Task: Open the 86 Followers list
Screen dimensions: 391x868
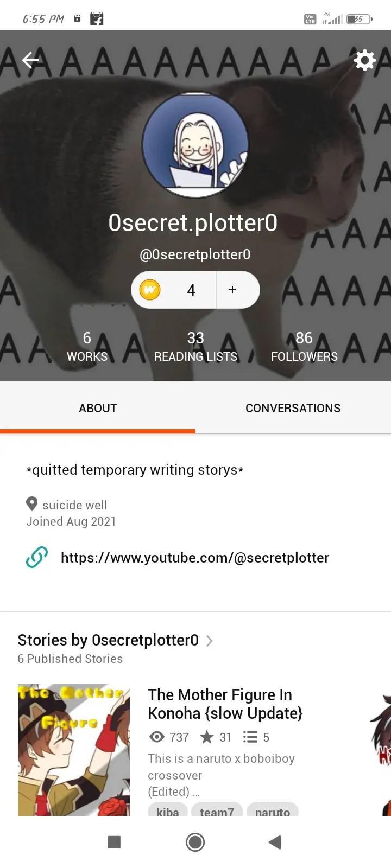Action: coord(304,347)
